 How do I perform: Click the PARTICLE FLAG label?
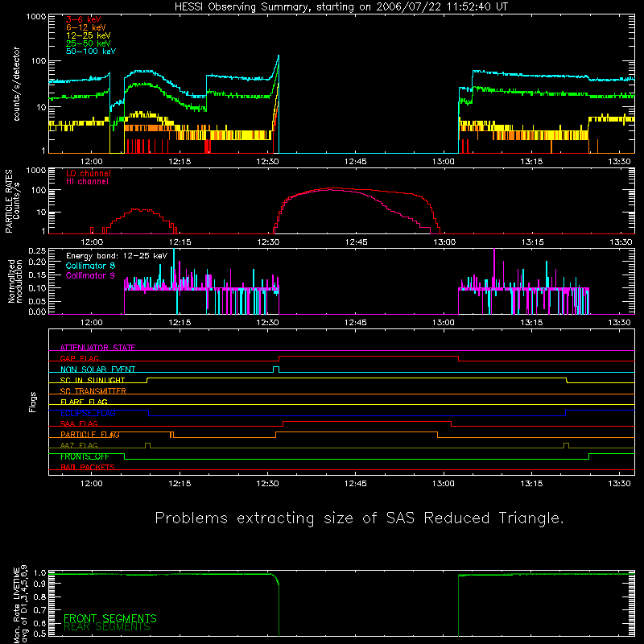90,435
